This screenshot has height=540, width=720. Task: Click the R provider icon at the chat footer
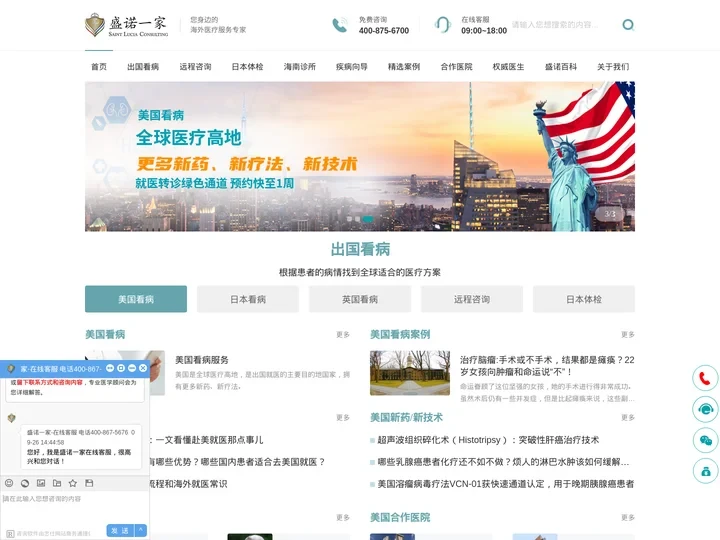[x=10, y=534]
